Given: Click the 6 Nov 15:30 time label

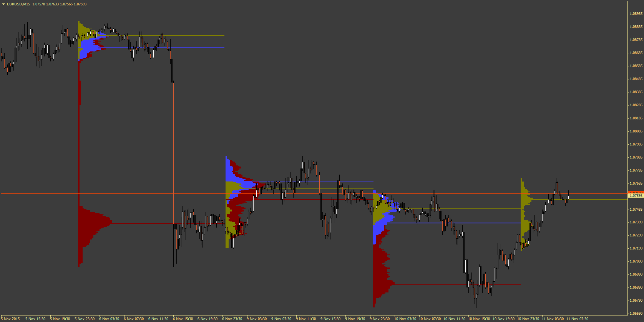Looking at the screenshot, I should pos(183,319).
